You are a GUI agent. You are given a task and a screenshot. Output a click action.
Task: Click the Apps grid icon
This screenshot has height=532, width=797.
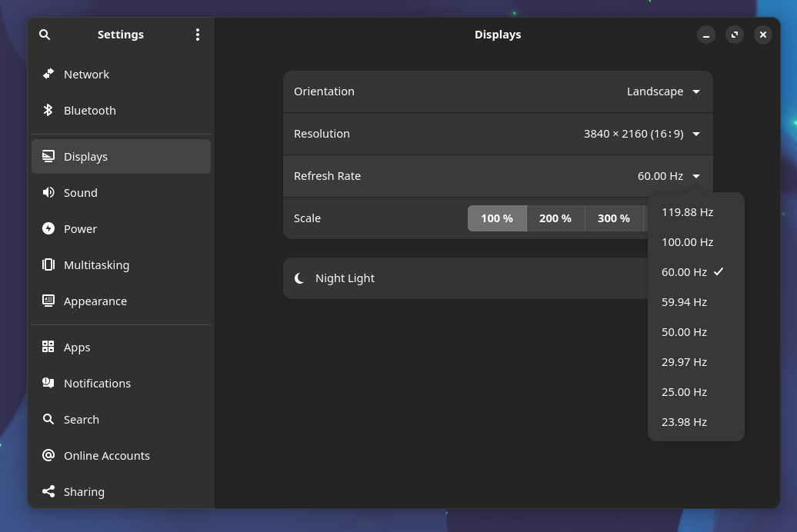(x=48, y=347)
